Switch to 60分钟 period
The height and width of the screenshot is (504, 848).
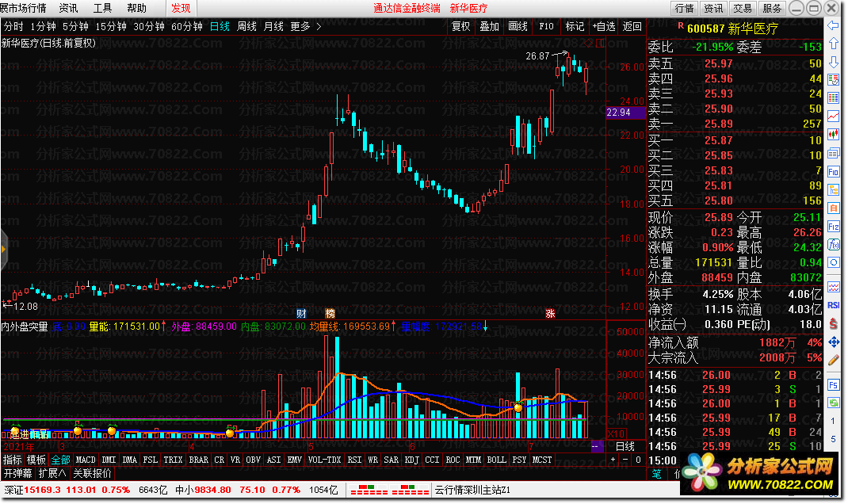(186, 26)
